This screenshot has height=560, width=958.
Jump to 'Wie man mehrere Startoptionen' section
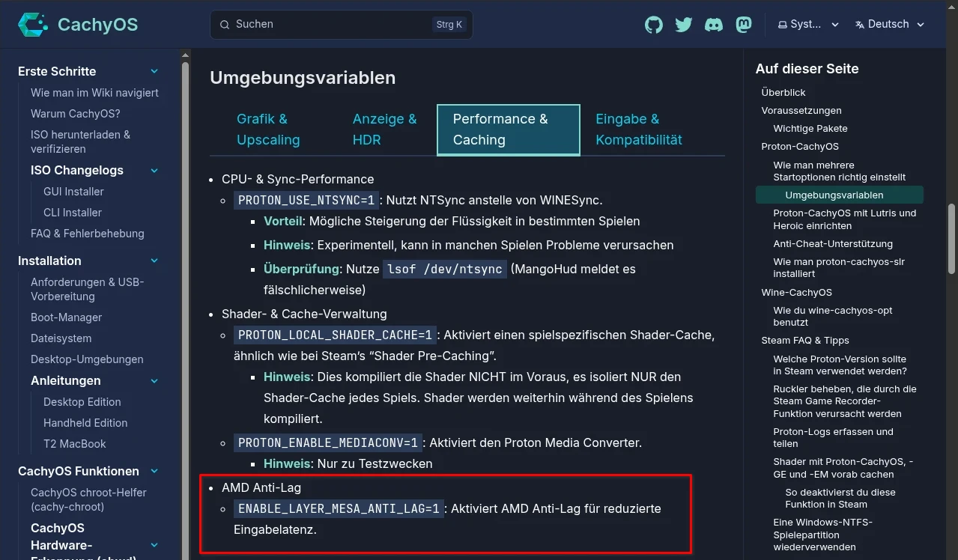pyautogui.click(x=840, y=171)
